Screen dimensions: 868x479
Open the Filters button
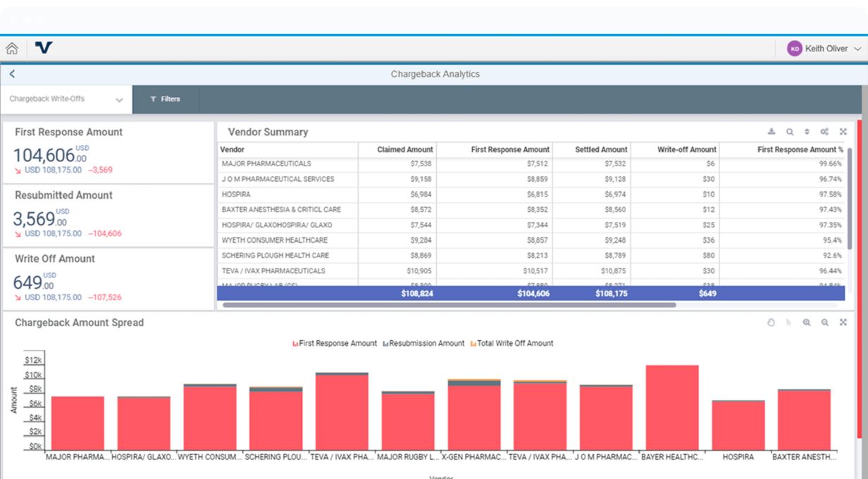tap(165, 99)
